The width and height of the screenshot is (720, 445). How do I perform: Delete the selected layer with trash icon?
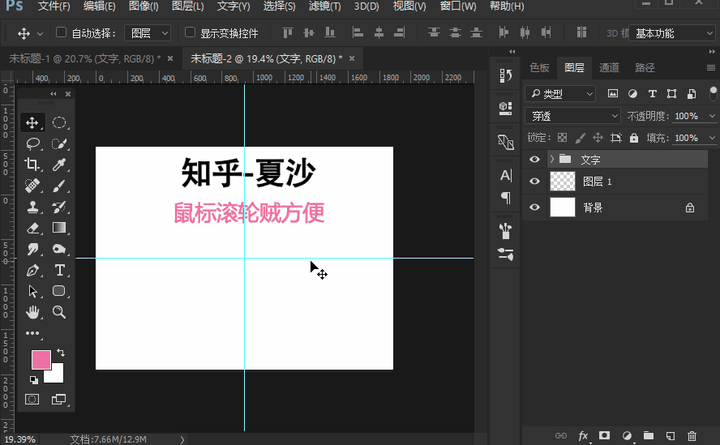(x=692, y=435)
